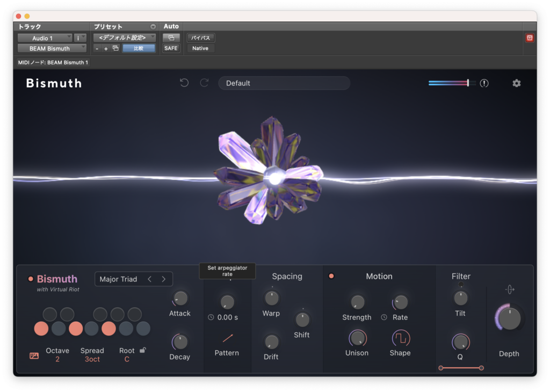The width and height of the screenshot is (550, 392).
Task: Open plugin settings with the gear icon
Action: click(x=516, y=83)
